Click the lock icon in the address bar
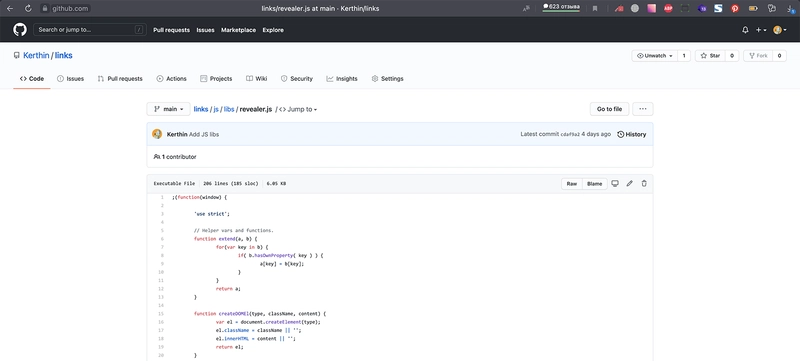800x361 pixels. tap(45, 8)
